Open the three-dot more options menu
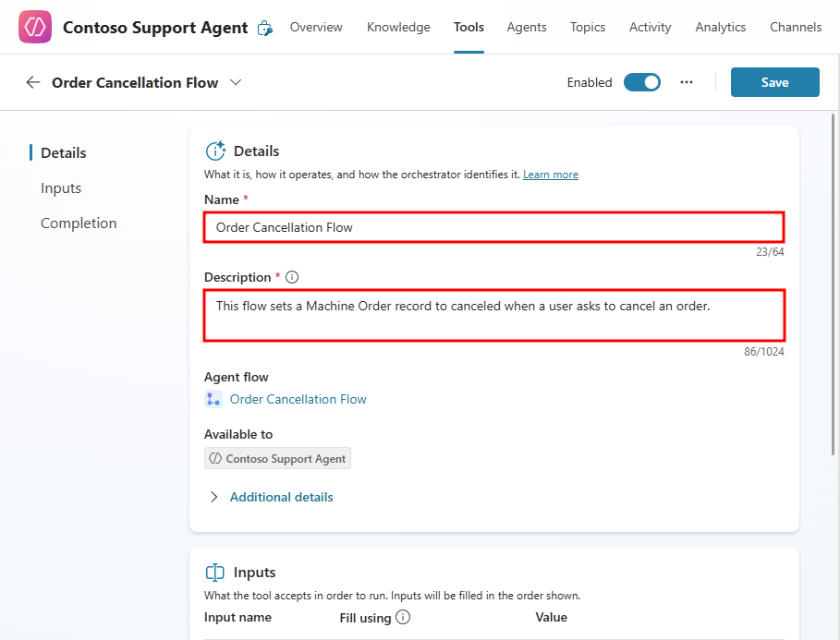This screenshot has width=840, height=640. click(687, 82)
